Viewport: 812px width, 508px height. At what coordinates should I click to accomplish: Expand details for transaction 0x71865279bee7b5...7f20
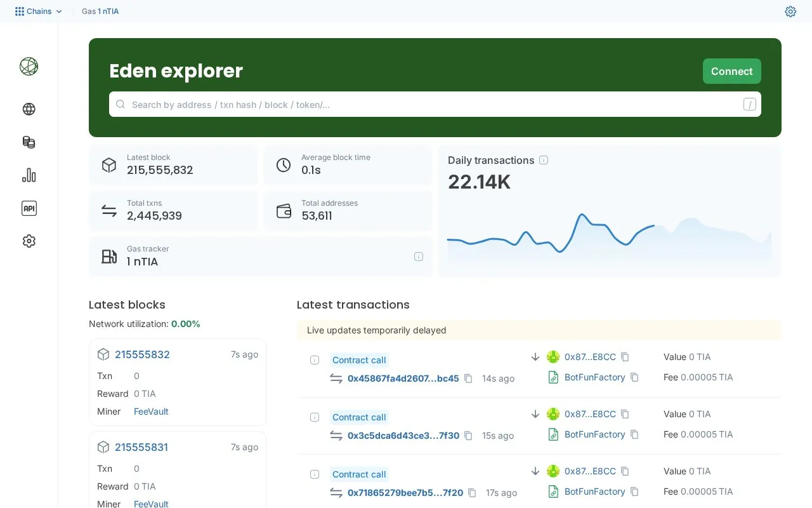tap(315, 474)
